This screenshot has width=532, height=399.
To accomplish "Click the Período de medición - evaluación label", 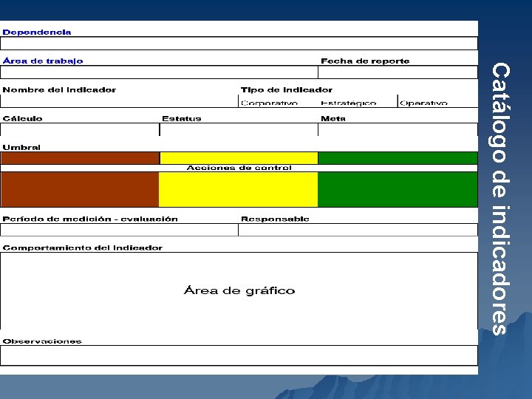I will 90,219.
